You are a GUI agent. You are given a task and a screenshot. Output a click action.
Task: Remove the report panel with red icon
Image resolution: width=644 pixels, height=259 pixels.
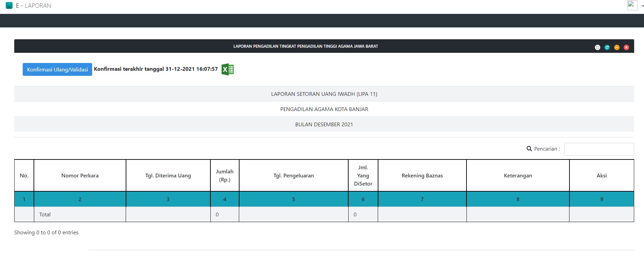tap(626, 47)
